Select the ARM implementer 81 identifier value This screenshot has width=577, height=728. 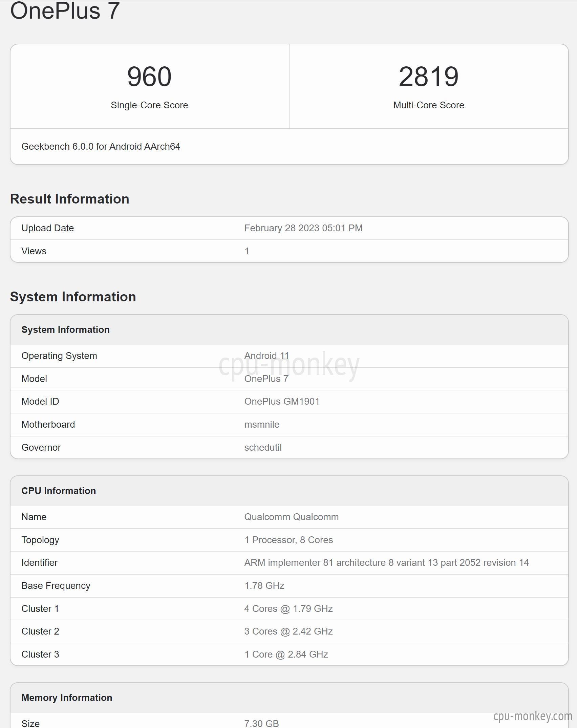387,563
